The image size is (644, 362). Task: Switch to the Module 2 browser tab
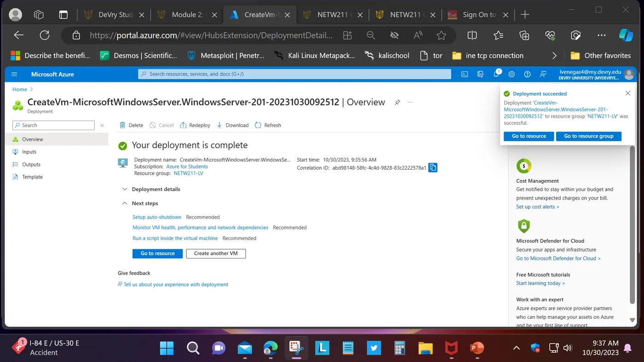tap(188, 15)
